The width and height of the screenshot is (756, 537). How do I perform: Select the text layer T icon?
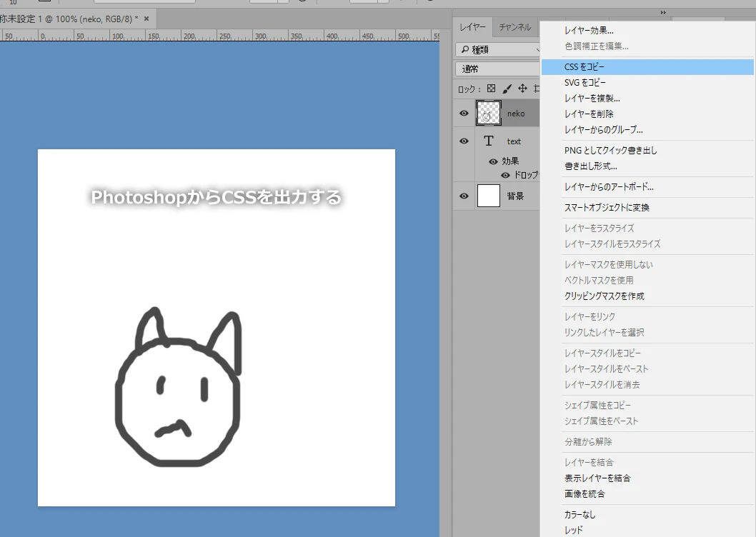[x=489, y=141]
